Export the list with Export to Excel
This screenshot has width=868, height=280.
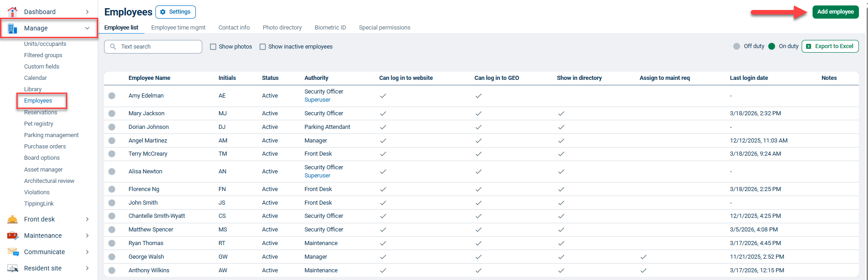(x=830, y=46)
